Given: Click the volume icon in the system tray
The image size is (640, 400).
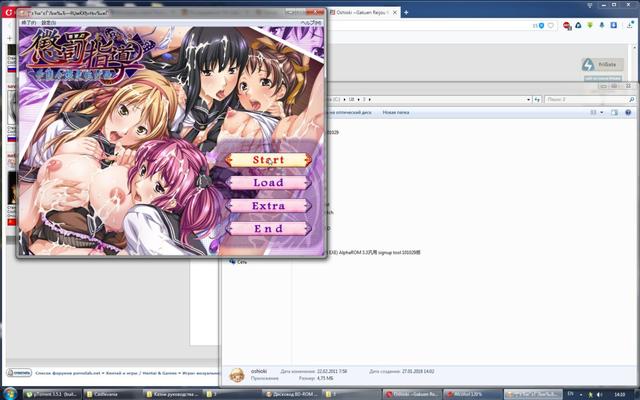Looking at the screenshot, I should (600, 395).
